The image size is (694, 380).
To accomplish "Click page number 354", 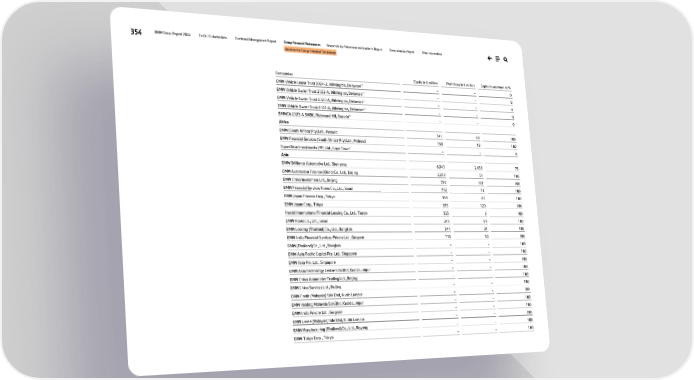I will [136, 31].
